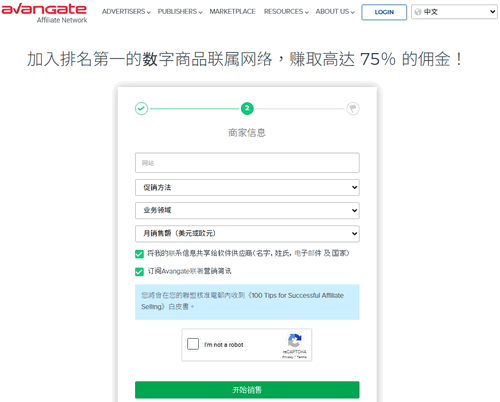500x402 pixels.
Task: Expand the About Us menu
Action: pos(335,12)
